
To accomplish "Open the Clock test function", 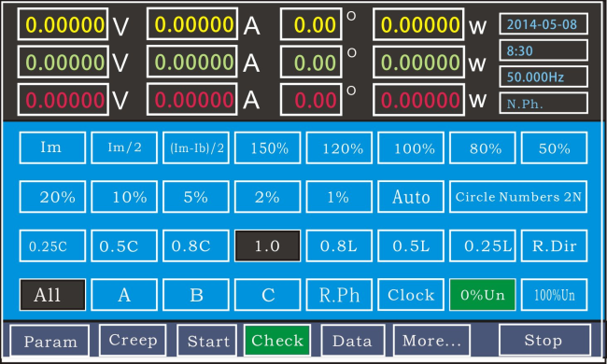I will 411,295.
